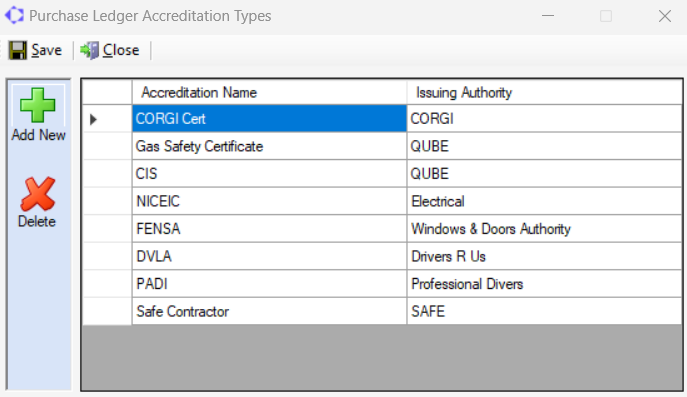
Task: Click the NICEIC accreditation name cell
Action: (x=269, y=201)
